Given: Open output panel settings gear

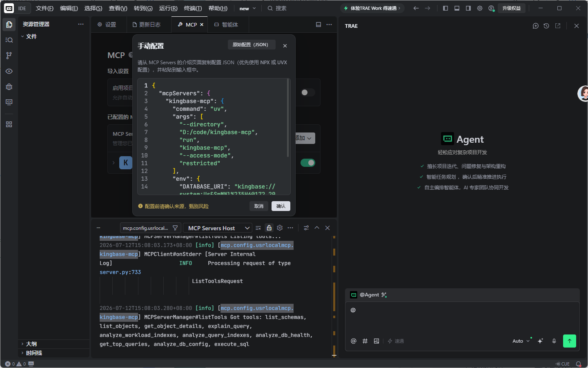Looking at the screenshot, I should pos(280,228).
